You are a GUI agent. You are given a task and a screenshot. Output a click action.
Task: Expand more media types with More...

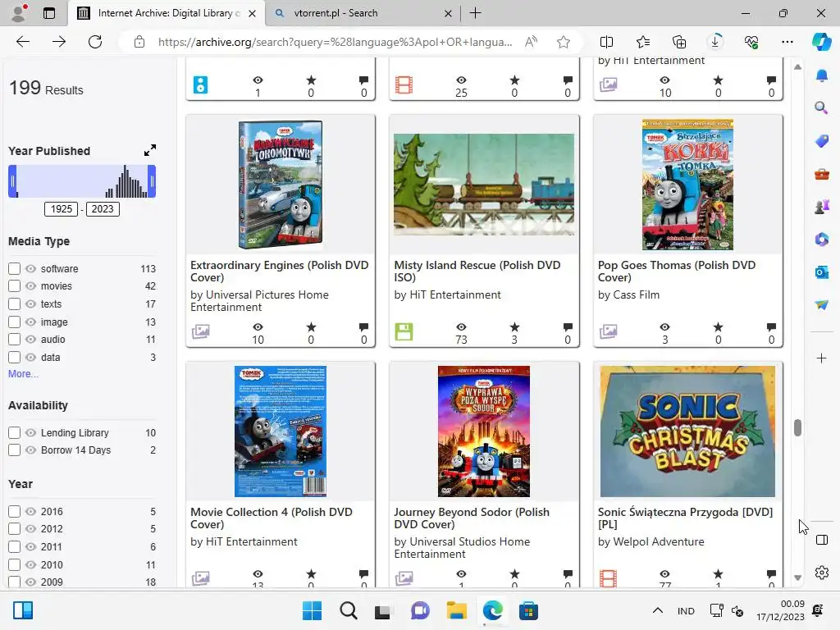pos(23,374)
